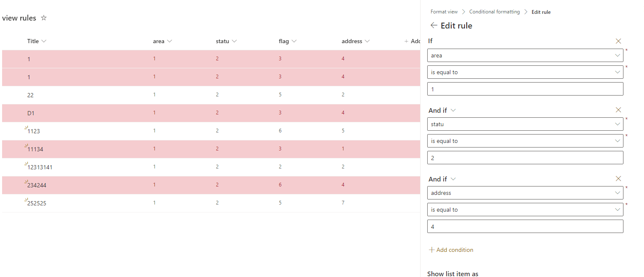Go to Format view breadcrumb
Screen dimensions: 644x277
tap(444, 12)
